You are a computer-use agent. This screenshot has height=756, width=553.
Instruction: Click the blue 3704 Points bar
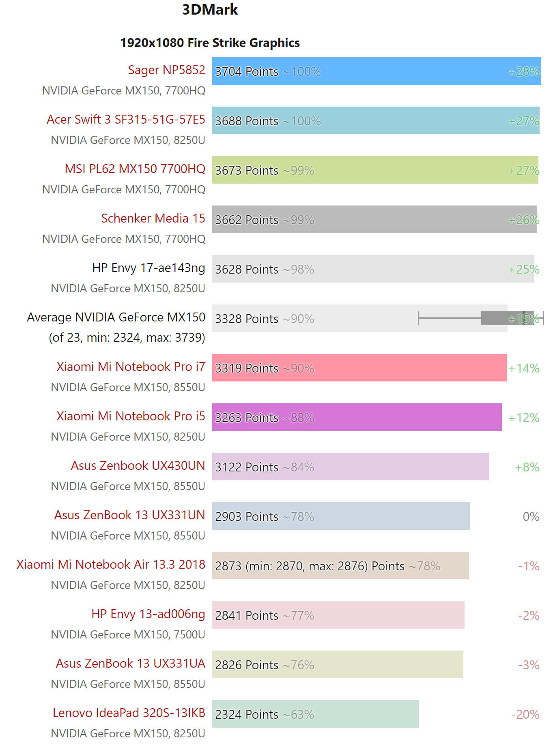click(376, 71)
